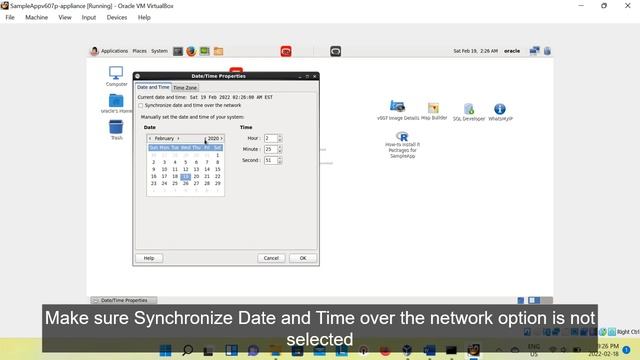
Task: Click the green monitor launcher in panel
Action: click(204, 51)
